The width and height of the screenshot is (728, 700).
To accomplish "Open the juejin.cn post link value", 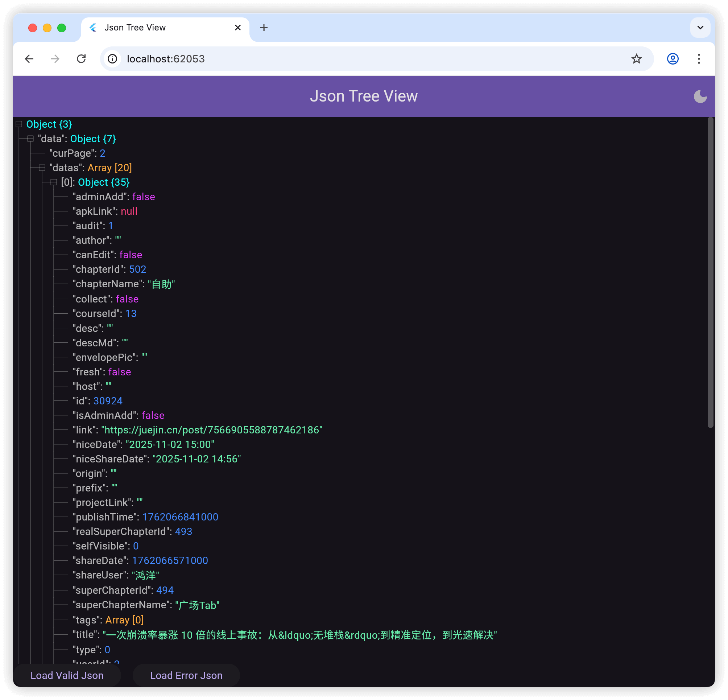I will [211, 430].
